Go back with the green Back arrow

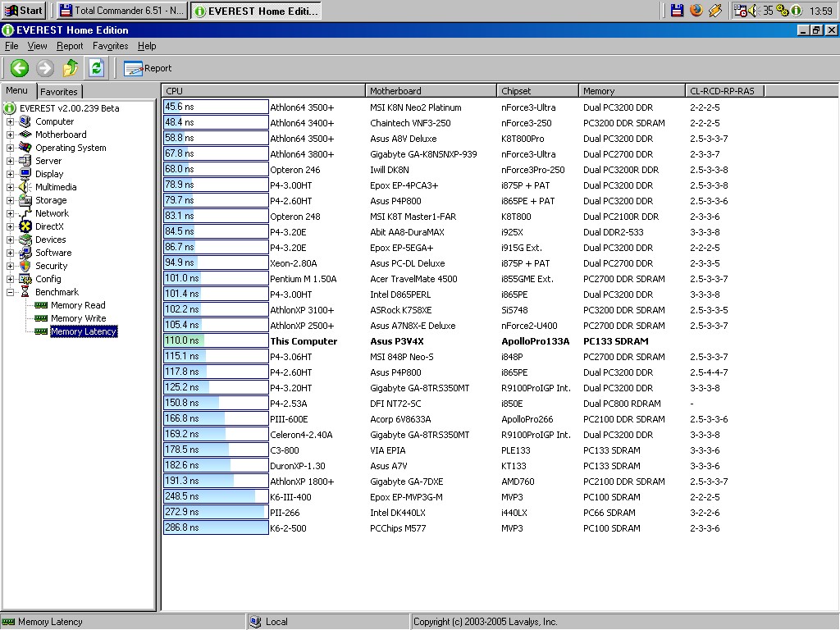20,68
